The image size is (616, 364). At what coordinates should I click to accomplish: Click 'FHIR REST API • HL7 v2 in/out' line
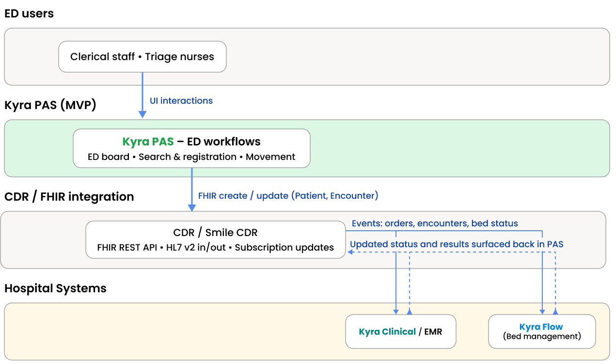216,248
